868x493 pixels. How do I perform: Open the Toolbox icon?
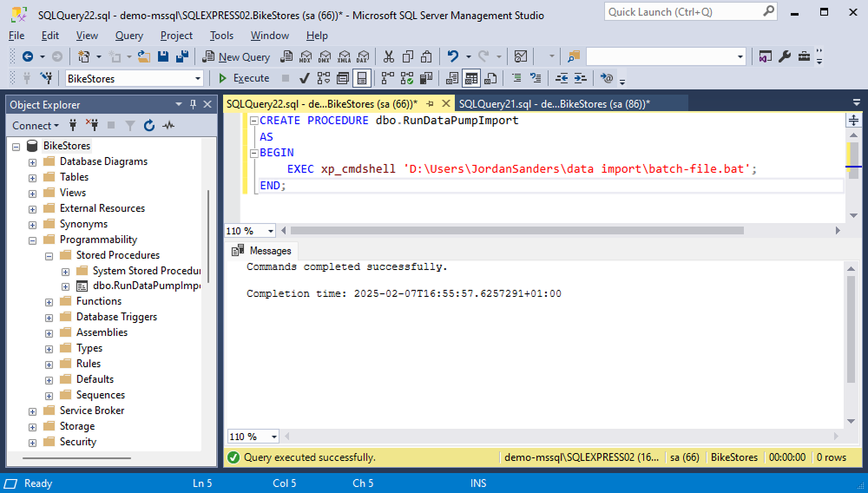[x=804, y=56]
